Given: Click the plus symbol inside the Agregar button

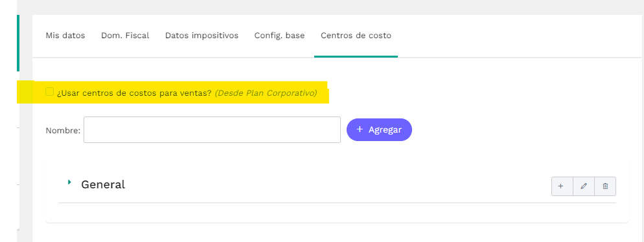Looking at the screenshot, I should coord(360,129).
